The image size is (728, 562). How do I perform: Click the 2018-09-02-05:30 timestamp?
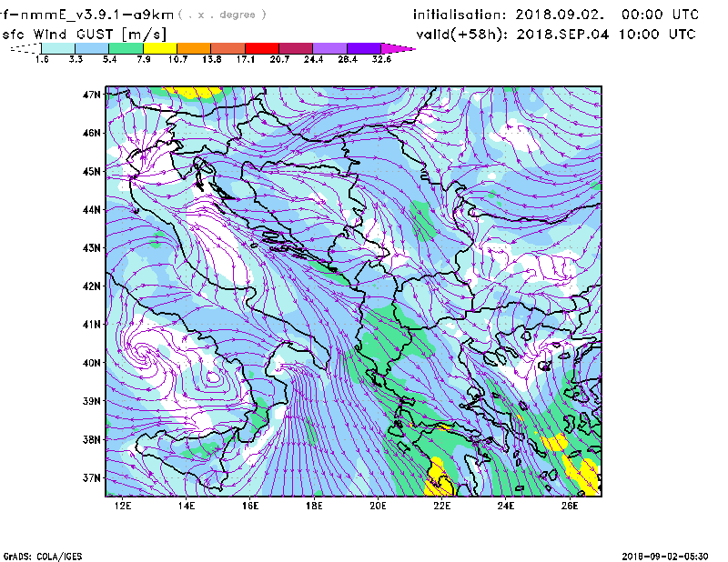click(665, 557)
